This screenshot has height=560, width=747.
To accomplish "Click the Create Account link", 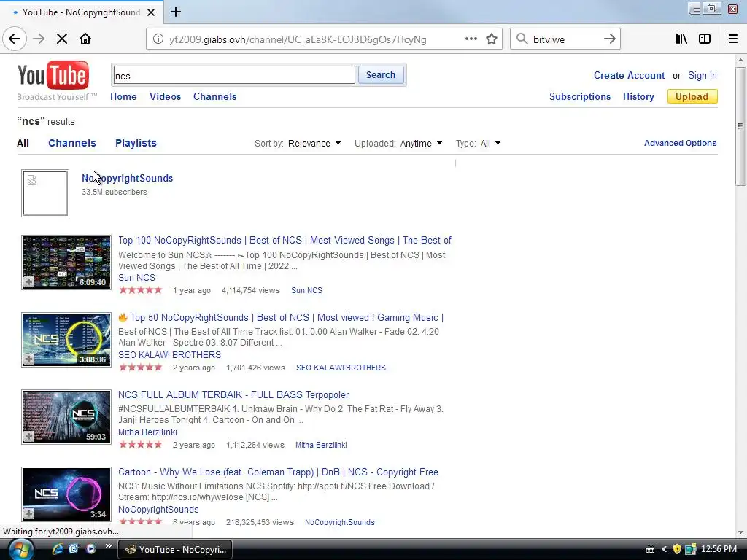I will point(629,76).
